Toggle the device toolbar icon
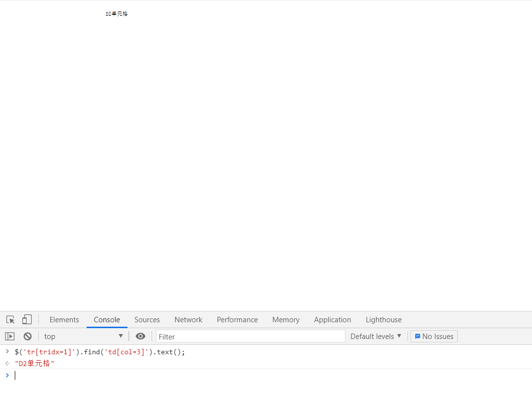The image size is (532, 400). click(27, 320)
